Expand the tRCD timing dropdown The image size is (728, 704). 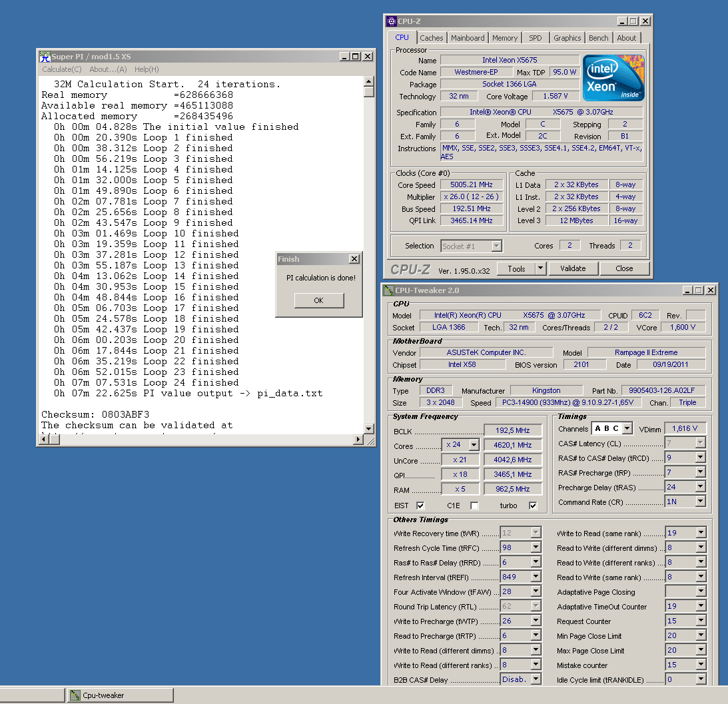pyautogui.click(x=701, y=458)
